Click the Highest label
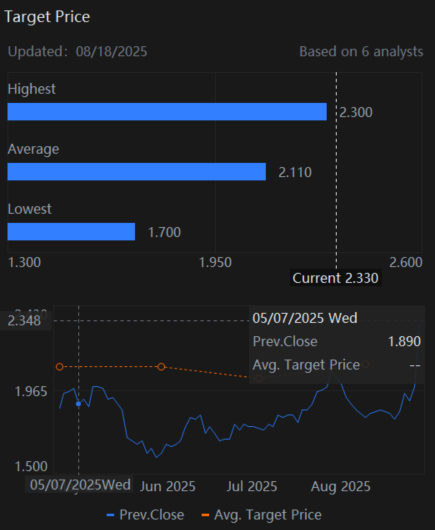435x530 pixels. coord(32,89)
